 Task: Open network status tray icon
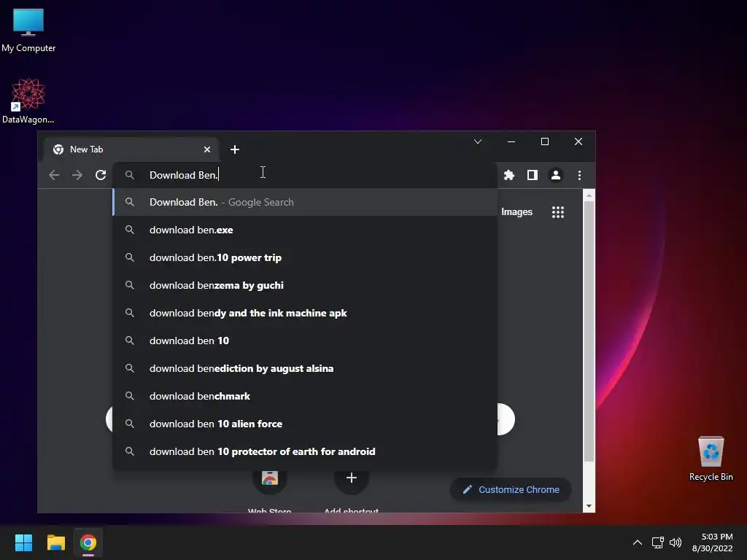coord(658,542)
